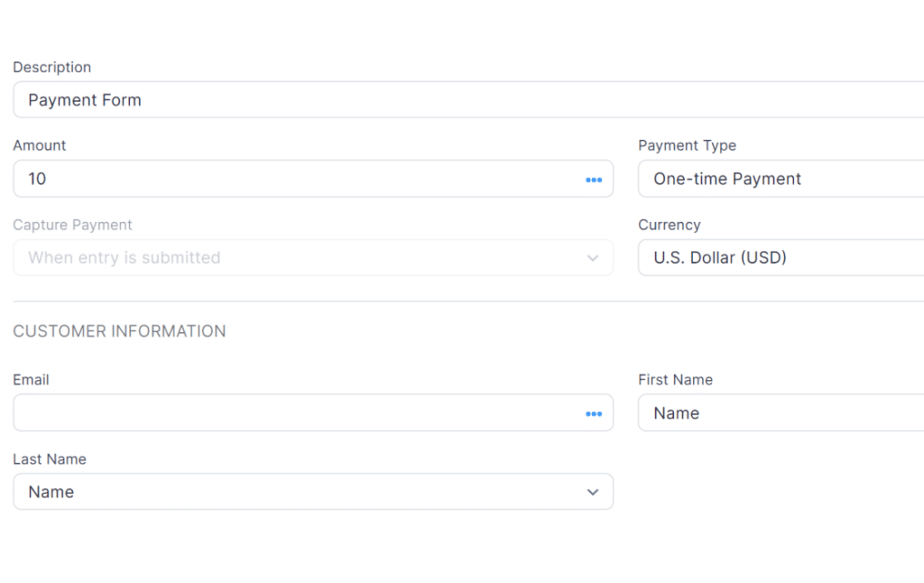Click the blue three-dot icon beside Email
This screenshot has height=583, width=924.
point(594,412)
